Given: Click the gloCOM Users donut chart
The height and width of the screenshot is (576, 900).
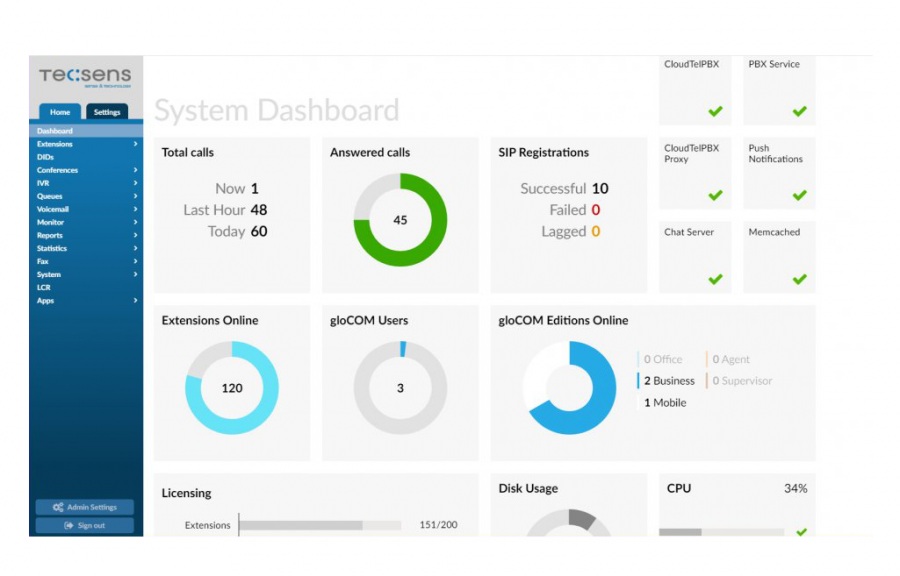Looking at the screenshot, I should coord(400,388).
